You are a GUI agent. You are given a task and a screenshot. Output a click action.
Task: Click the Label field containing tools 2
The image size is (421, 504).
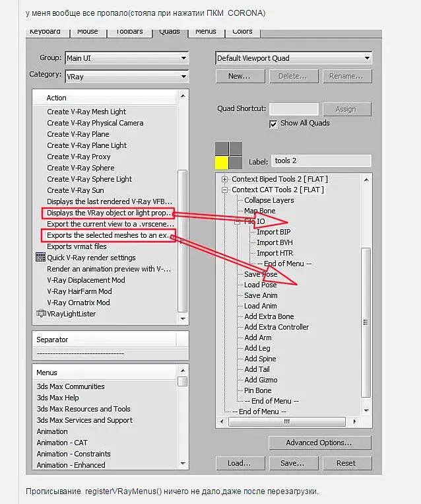[x=321, y=161]
